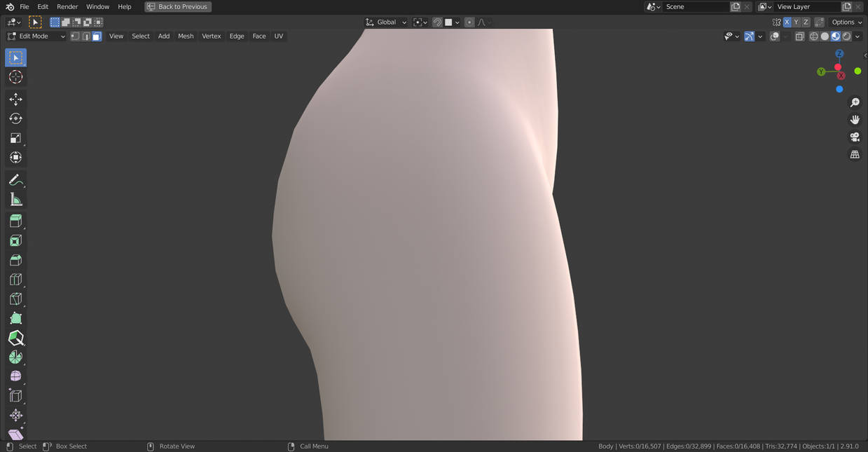Open the UV menu
Image resolution: width=868 pixels, height=452 pixels.
[x=279, y=36]
